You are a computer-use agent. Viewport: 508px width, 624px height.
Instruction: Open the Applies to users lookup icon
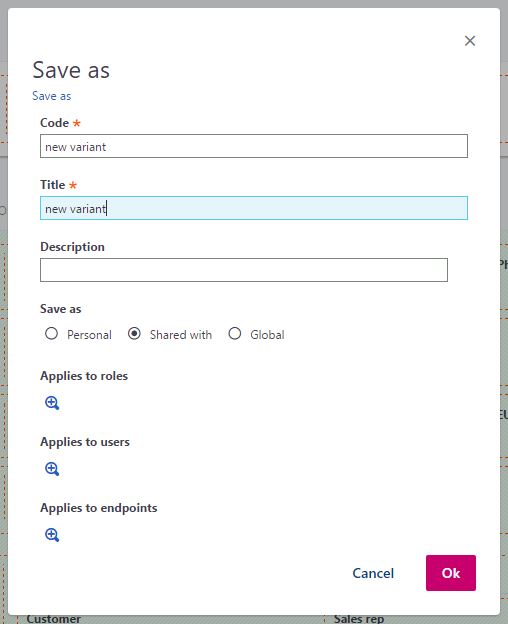point(52,469)
